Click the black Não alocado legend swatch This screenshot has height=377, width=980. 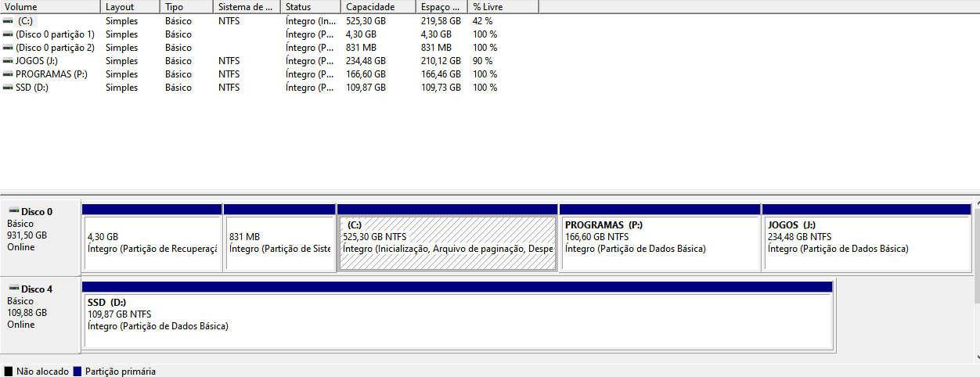point(8,372)
